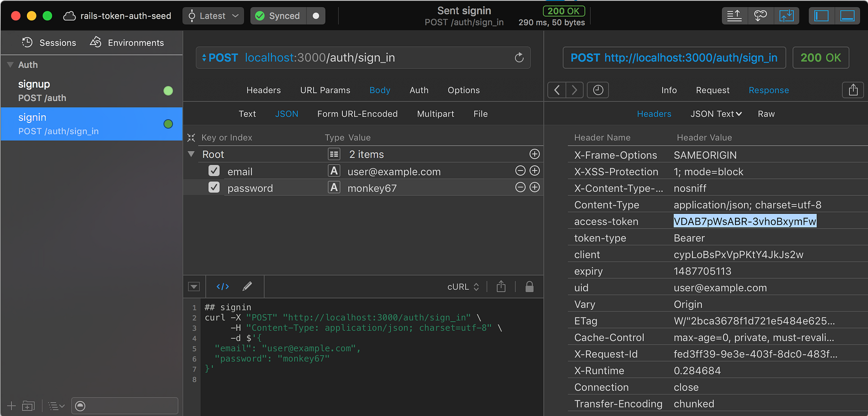Disable the password field checkbox

point(214,187)
